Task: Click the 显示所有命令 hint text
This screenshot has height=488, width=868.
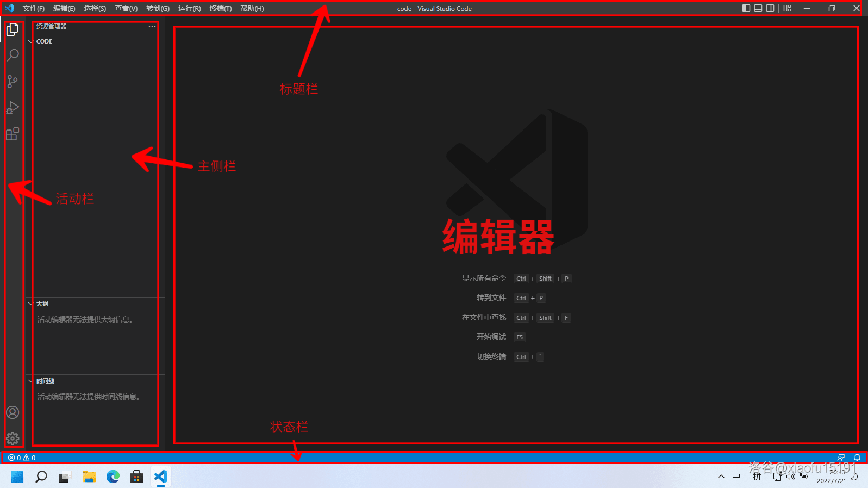Action: pyautogui.click(x=484, y=278)
